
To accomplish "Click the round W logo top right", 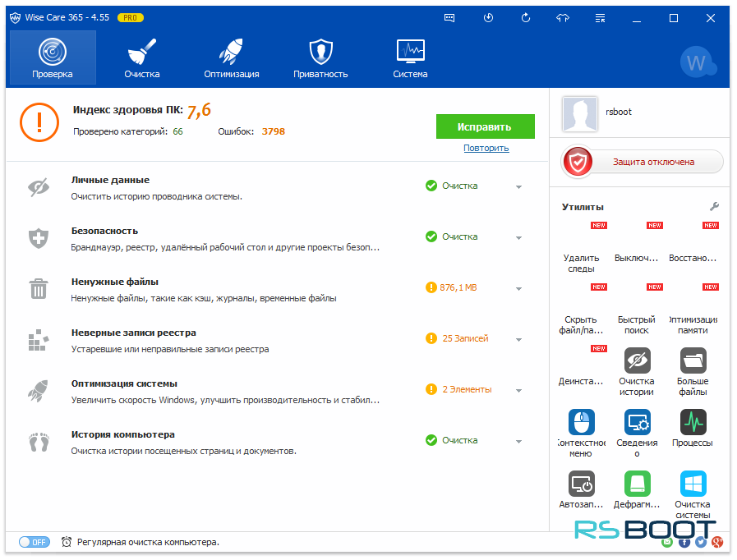I will [697, 62].
